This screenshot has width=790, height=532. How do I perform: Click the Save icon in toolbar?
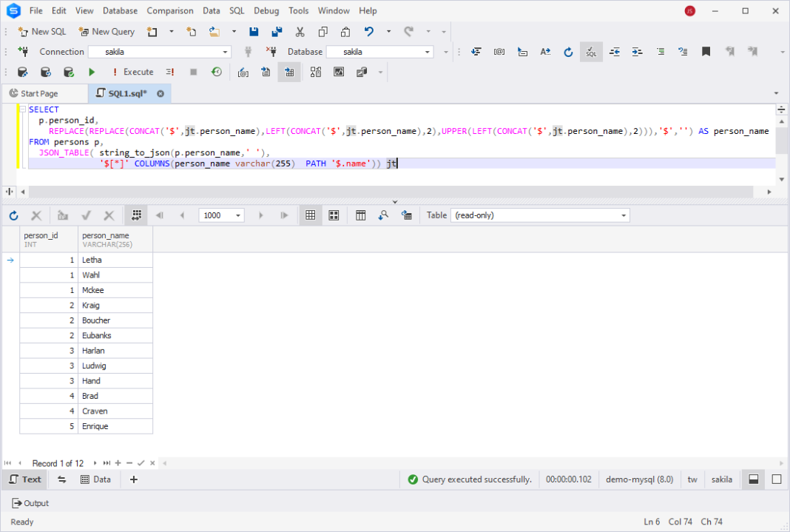point(254,32)
